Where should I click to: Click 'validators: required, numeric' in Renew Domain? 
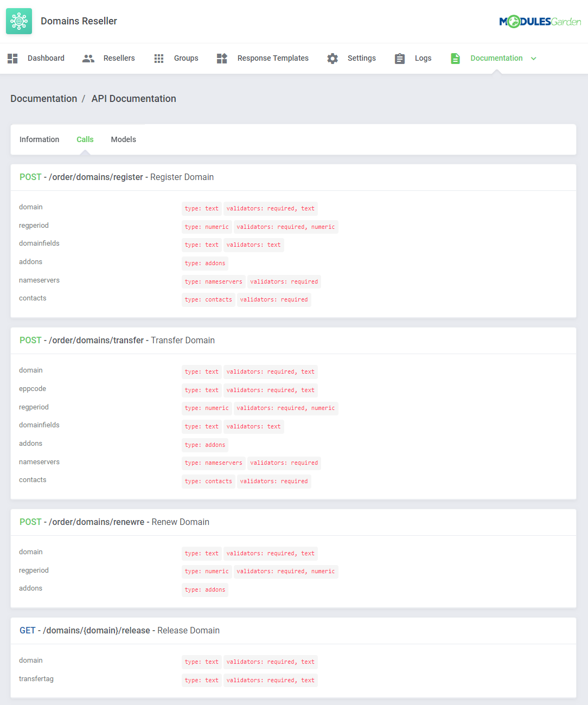[286, 572]
